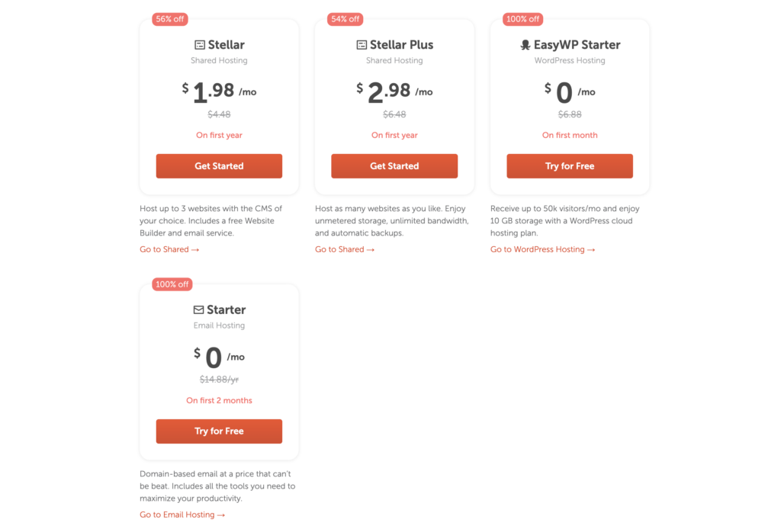Get Started with the Stellar plan

pyautogui.click(x=219, y=166)
